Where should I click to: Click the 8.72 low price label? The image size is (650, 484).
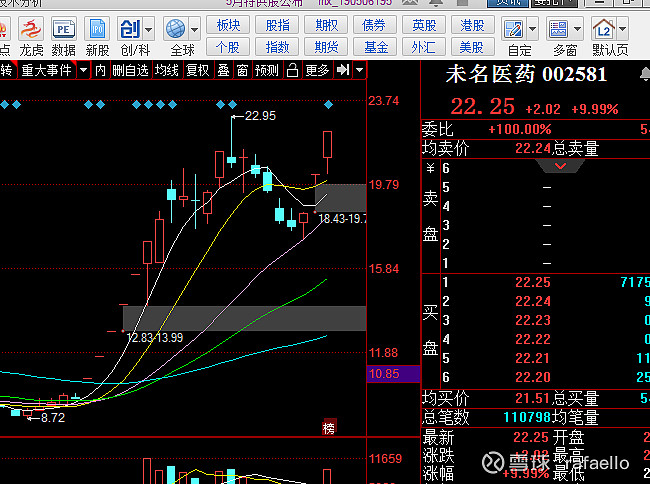(53, 417)
